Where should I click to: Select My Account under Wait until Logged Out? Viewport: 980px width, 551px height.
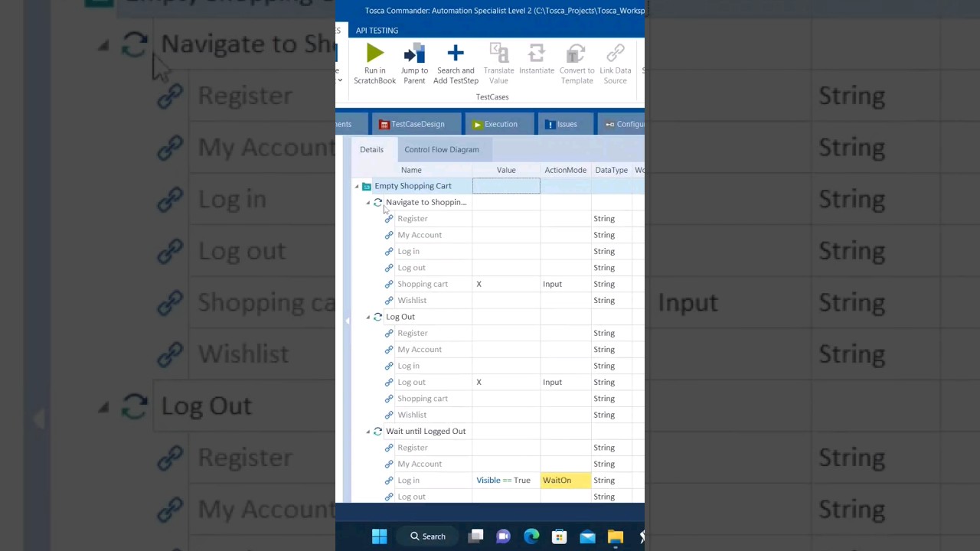tap(420, 464)
